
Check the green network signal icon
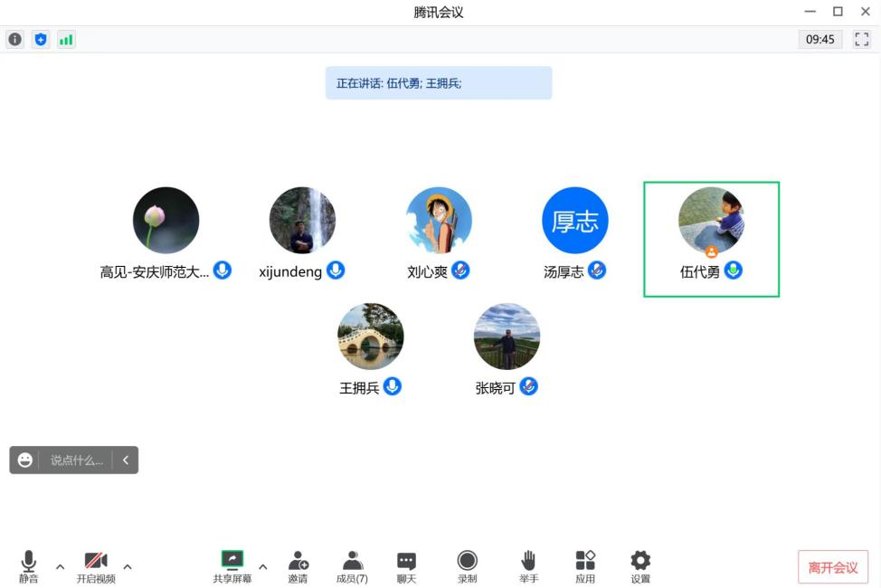[66, 40]
